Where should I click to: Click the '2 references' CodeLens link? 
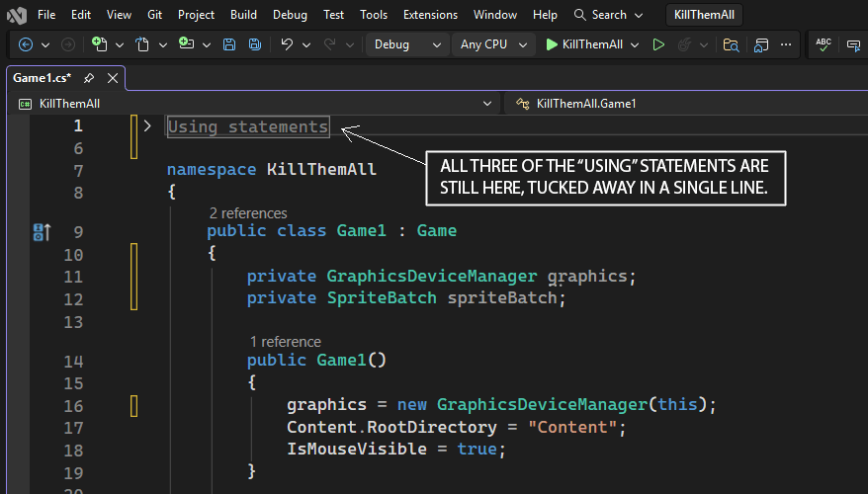tap(248, 212)
